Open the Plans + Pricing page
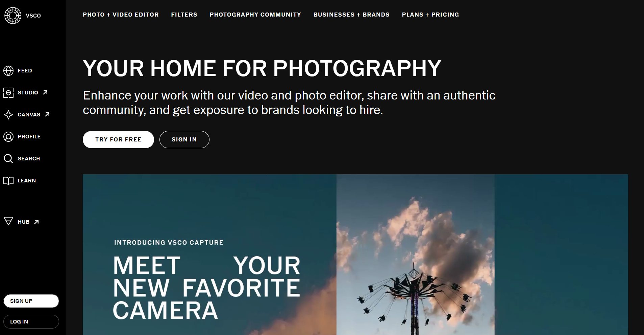This screenshot has width=644, height=335. tap(430, 15)
